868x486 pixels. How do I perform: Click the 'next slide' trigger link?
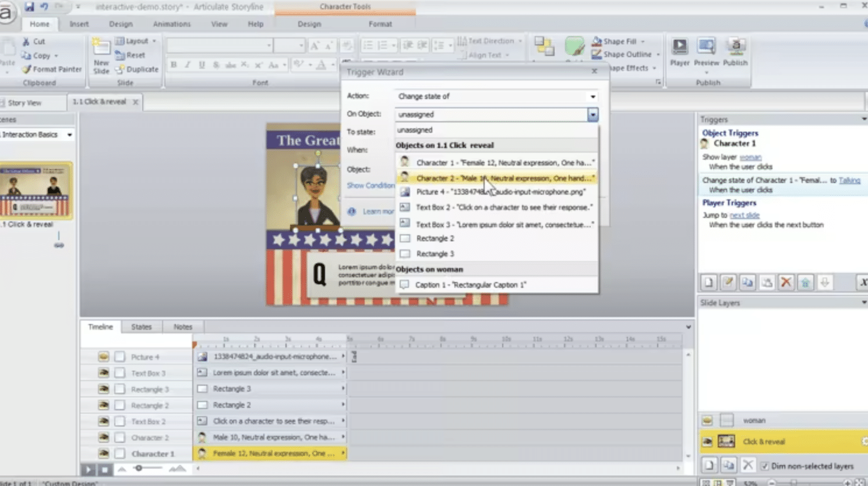tap(744, 215)
